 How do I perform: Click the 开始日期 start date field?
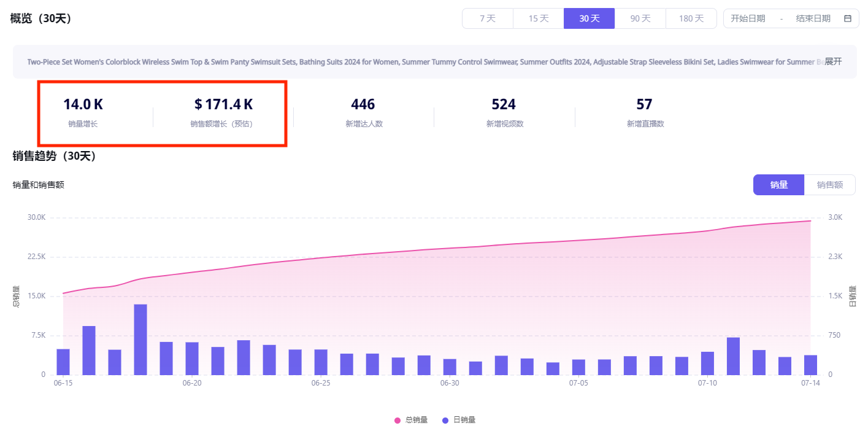[748, 18]
